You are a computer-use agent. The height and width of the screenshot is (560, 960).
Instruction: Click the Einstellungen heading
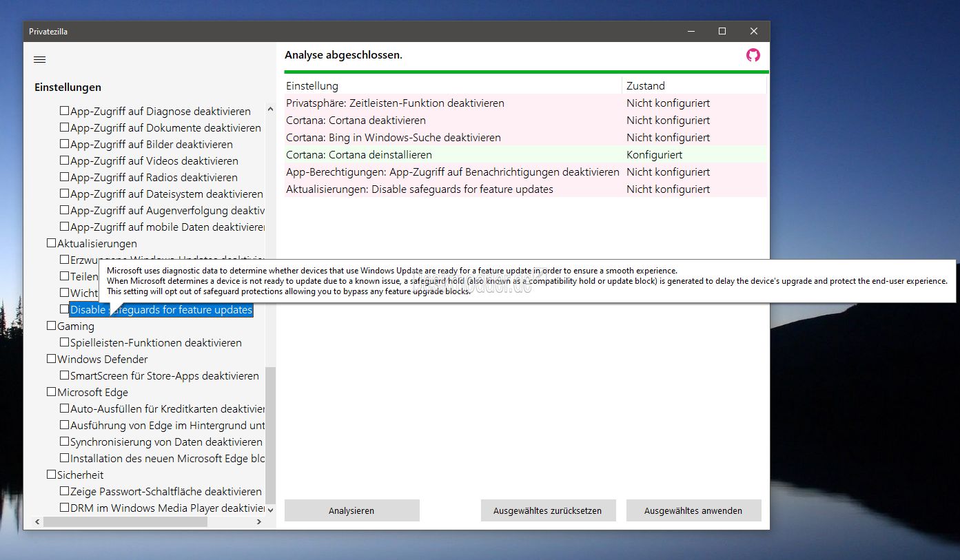point(68,87)
